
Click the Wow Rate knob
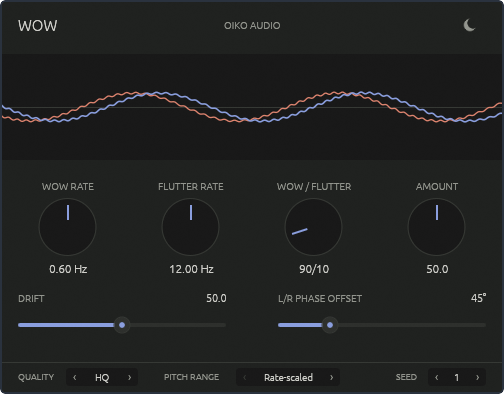coord(68,227)
